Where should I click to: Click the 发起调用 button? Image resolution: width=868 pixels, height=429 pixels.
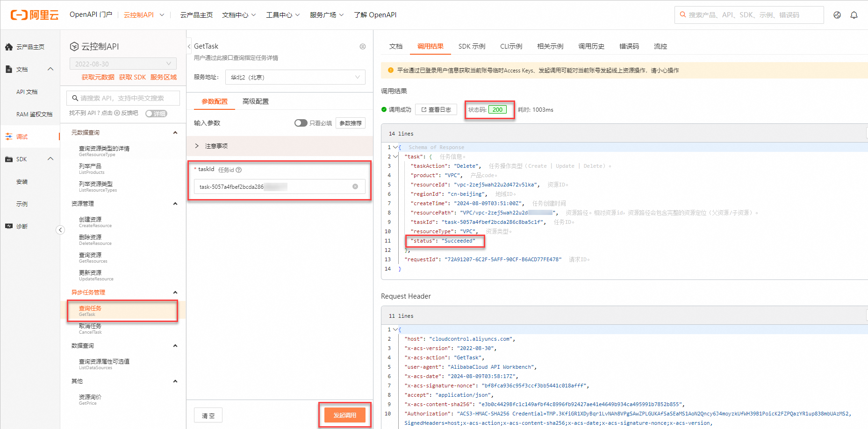coord(344,415)
